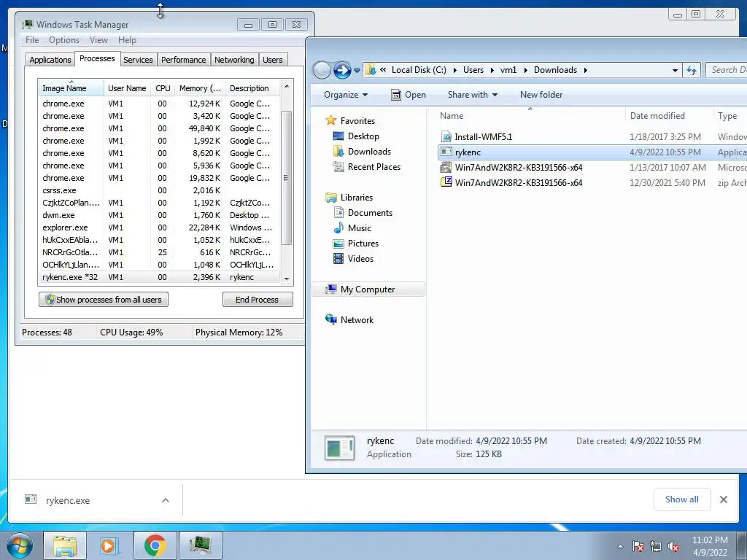Refresh the Downloads folder view
The width and height of the screenshot is (747, 560).
point(692,71)
